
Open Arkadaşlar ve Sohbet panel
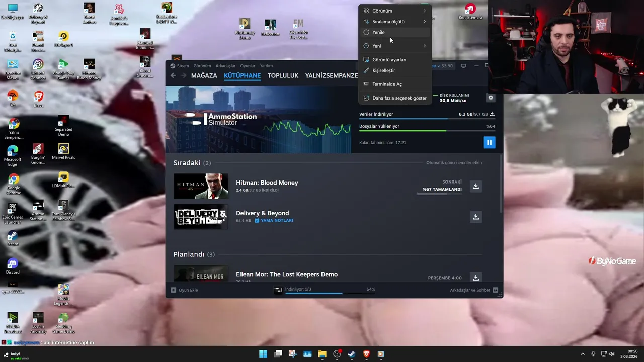tap(474, 290)
